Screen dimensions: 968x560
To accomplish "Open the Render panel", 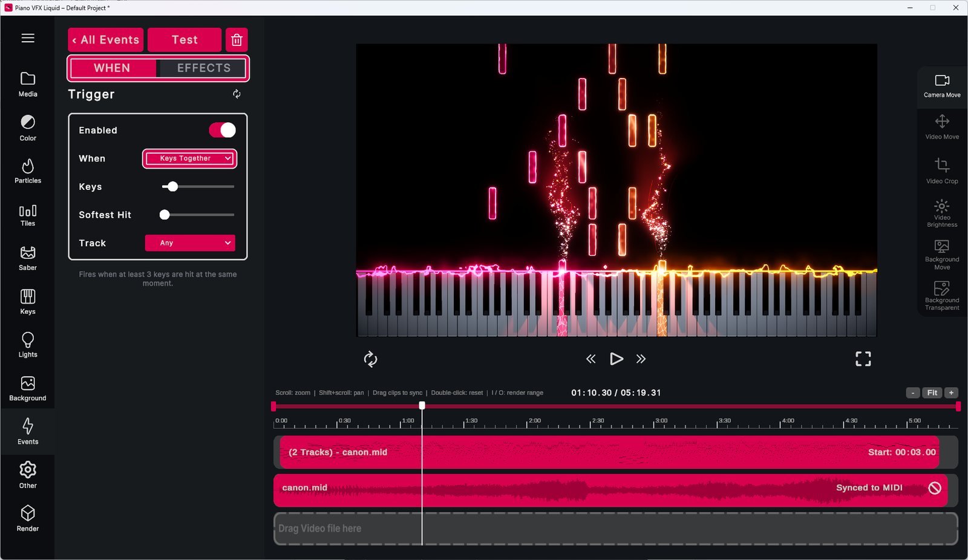I will point(28,519).
